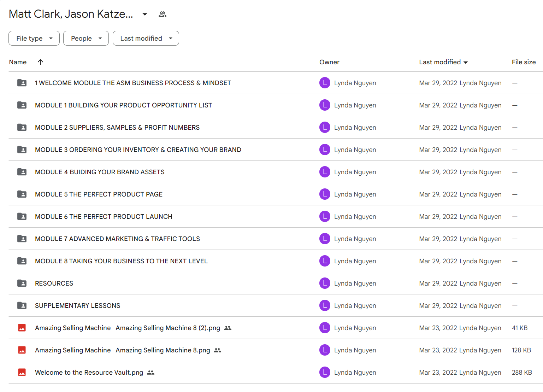This screenshot has height=392, width=543.
Task: Click folder icon for MODULE 5 row
Action: (x=22, y=194)
